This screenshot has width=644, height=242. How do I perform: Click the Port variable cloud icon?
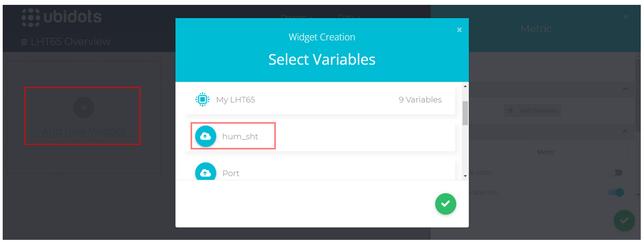206,172
